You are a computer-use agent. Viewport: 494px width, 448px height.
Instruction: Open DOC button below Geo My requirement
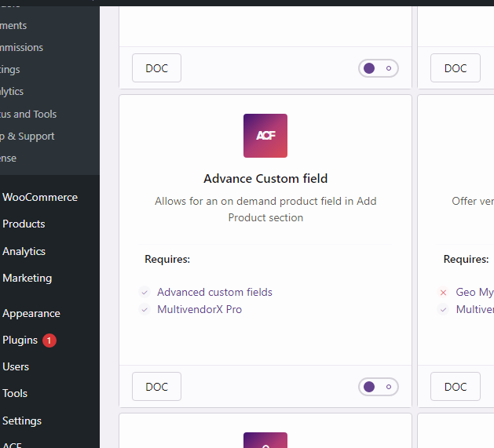[x=456, y=387]
